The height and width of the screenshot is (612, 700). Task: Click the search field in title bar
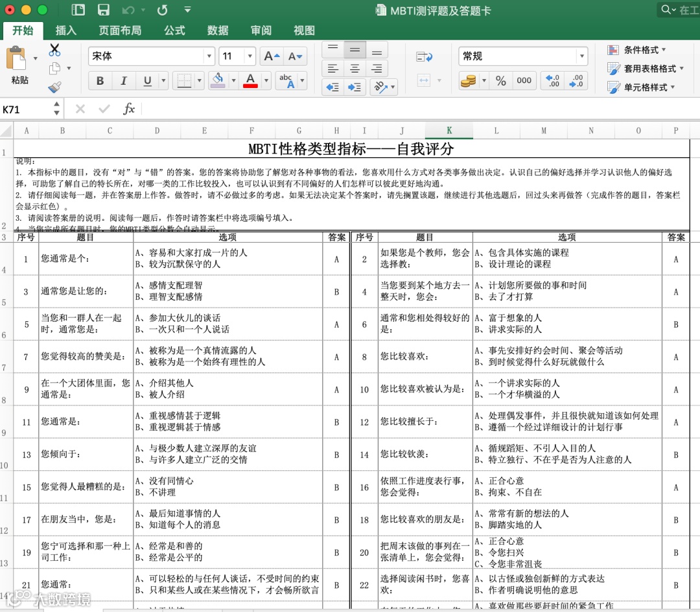click(x=679, y=9)
